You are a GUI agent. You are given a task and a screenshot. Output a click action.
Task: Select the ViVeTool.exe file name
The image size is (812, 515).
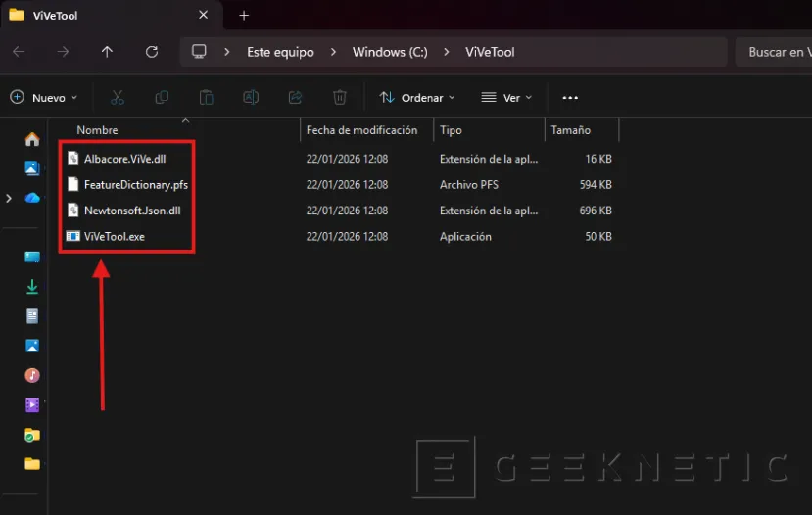(114, 237)
